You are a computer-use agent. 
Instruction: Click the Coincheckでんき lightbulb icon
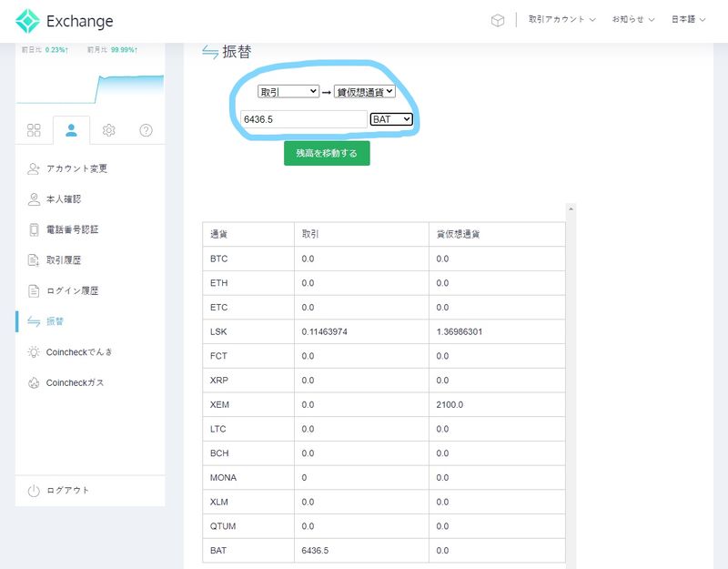tap(34, 352)
